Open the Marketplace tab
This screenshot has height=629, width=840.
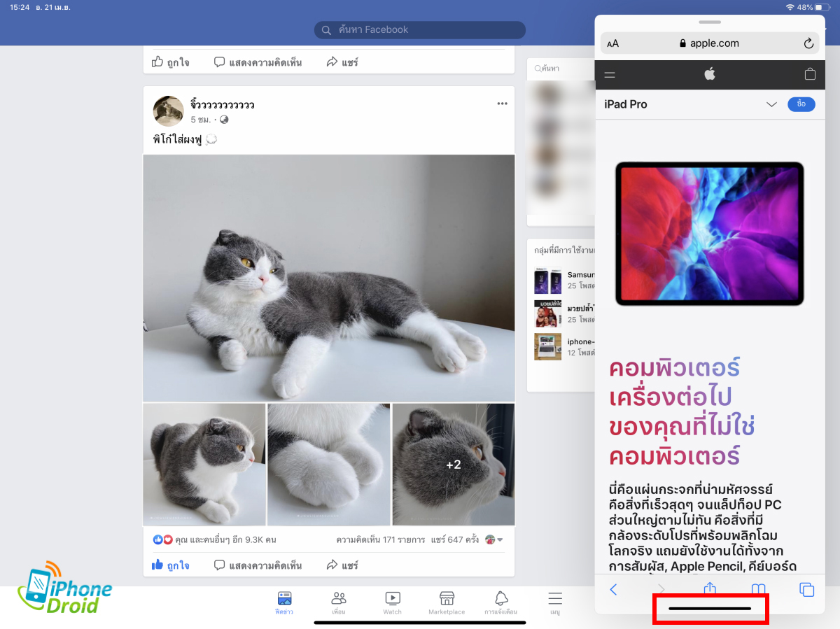pyautogui.click(x=447, y=602)
